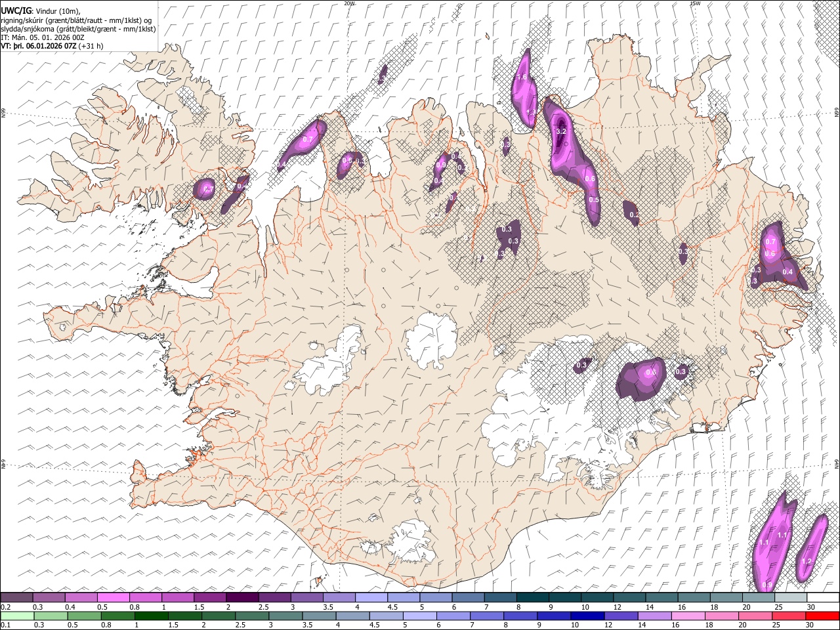840x630 pixels.
Task: Click the header line 'UWC/IG: Vindur (10m),'
Action: pos(40,11)
